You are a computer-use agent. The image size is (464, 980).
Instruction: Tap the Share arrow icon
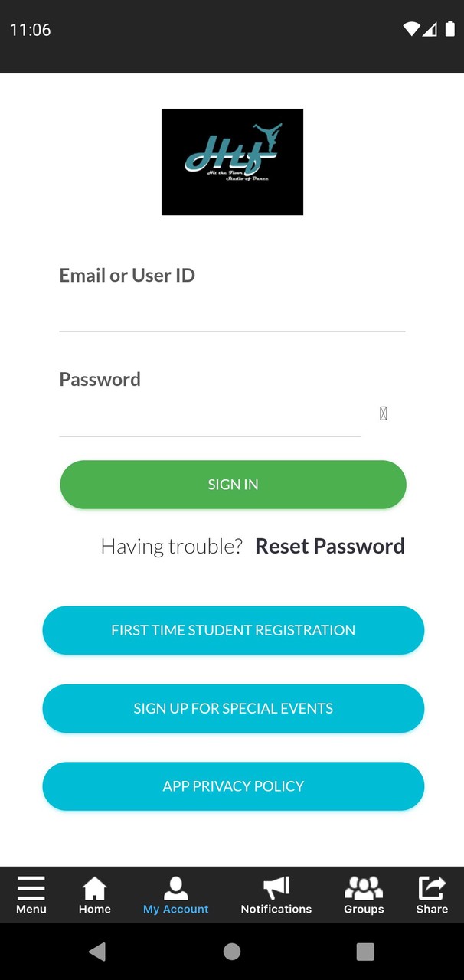tap(432, 888)
